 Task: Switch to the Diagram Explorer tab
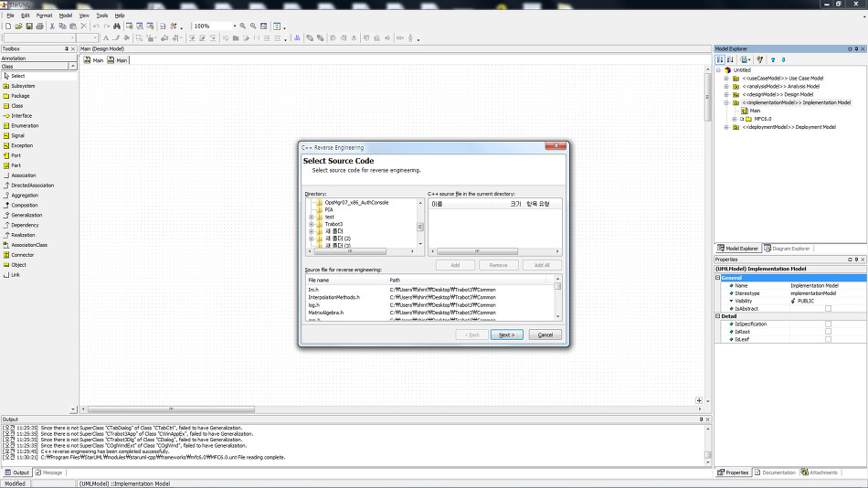(x=789, y=249)
